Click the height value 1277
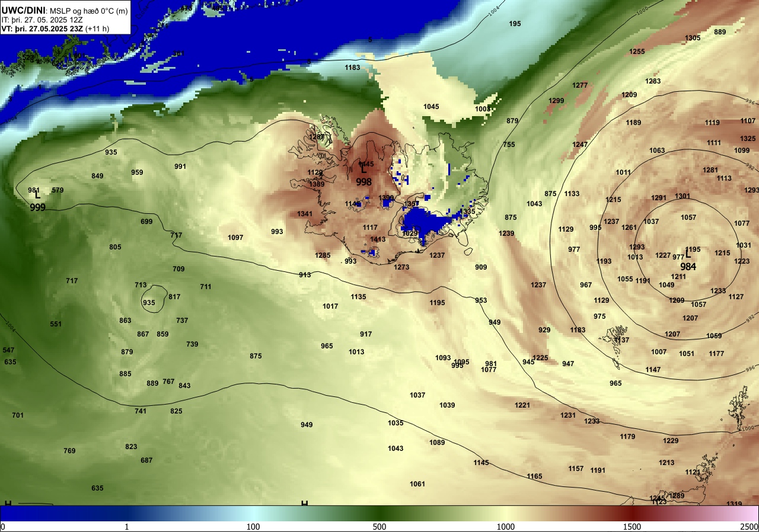 click(580, 85)
